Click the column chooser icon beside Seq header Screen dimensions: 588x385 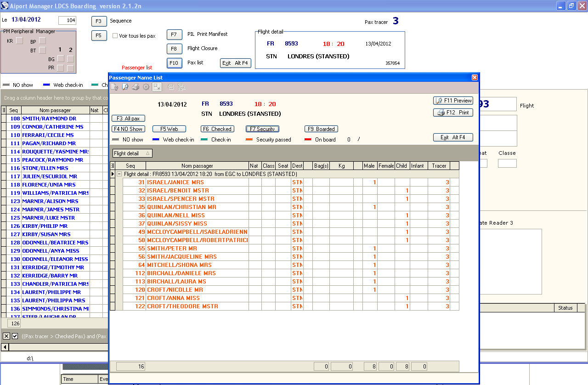pos(113,166)
